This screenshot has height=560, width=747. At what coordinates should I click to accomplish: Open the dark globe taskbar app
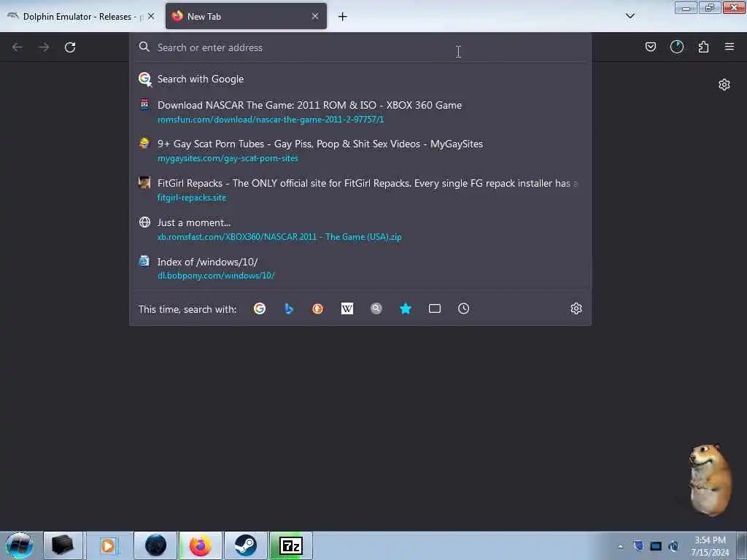pos(155,545)
